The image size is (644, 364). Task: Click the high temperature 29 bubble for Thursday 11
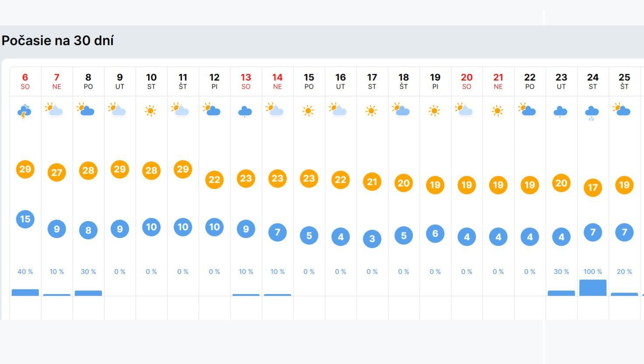pos(183,169)
